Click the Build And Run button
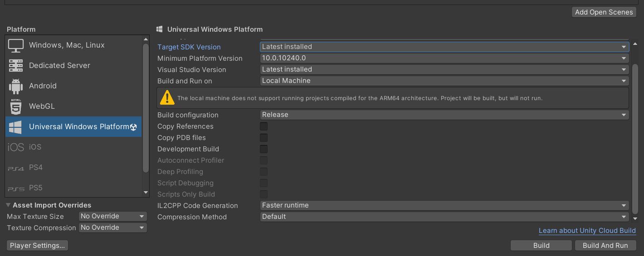644x256 pixels. (605, 246)
